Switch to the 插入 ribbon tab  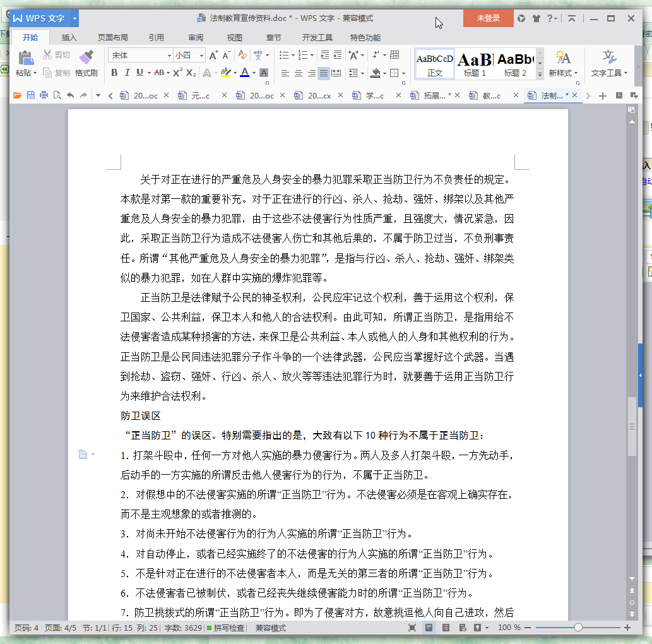click(x=69, y=37)
